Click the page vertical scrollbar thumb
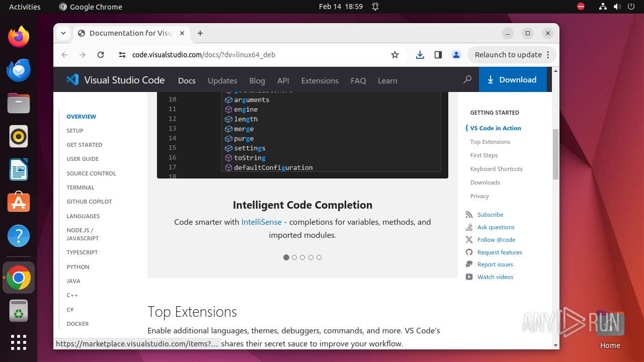 pyautogui.click(x=555, y=154)
